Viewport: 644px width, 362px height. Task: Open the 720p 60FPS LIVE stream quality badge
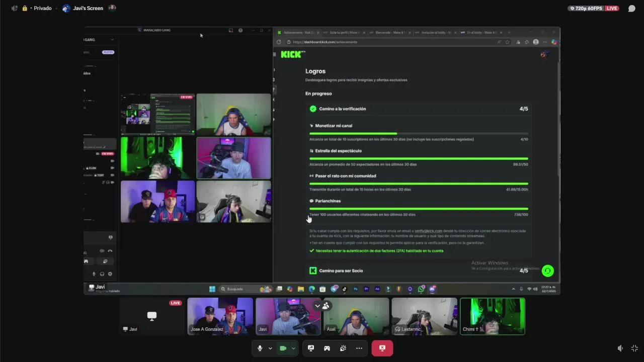(593, 9)
